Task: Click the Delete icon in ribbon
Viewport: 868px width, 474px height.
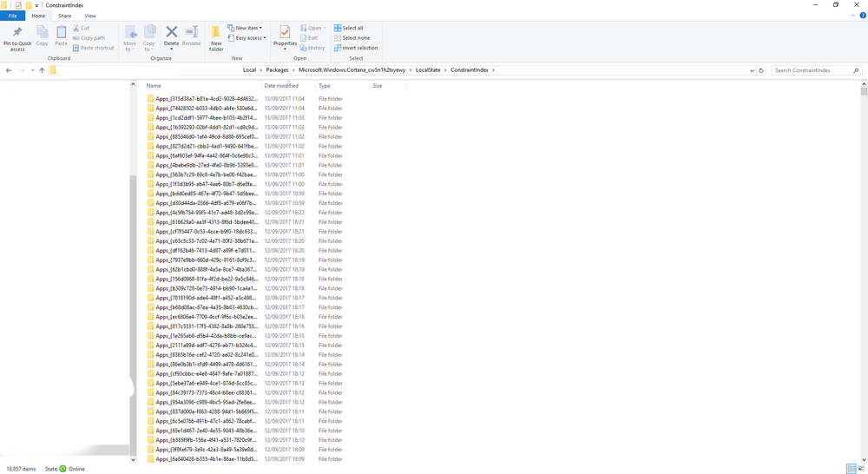Action: tap(172, 37)
